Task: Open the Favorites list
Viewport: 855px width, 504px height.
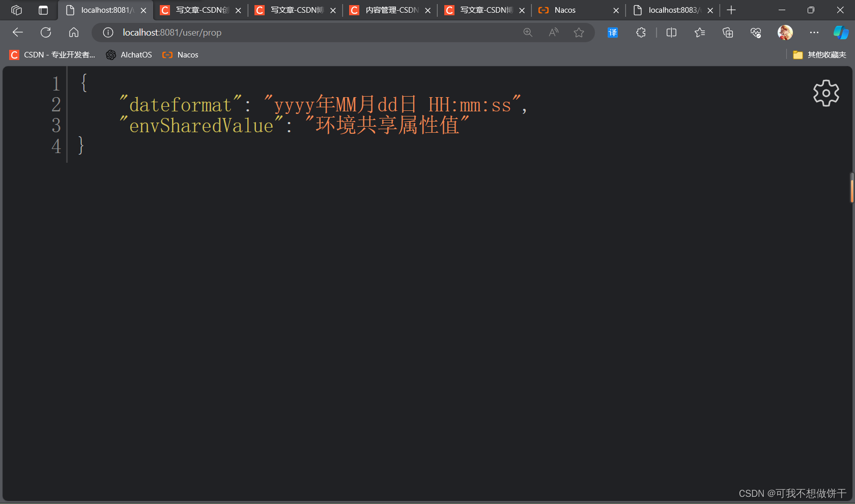Action: coord(700,33)
